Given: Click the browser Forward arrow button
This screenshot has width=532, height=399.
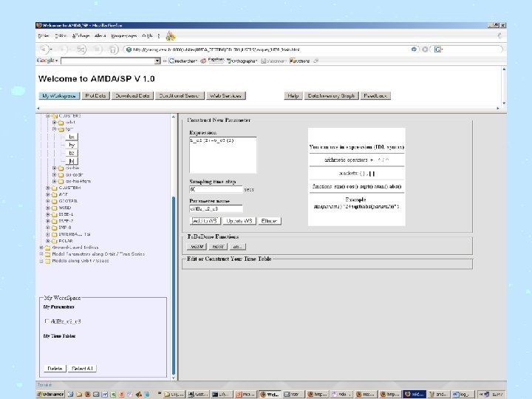Looking at the screenshot, I should [62, 50].
